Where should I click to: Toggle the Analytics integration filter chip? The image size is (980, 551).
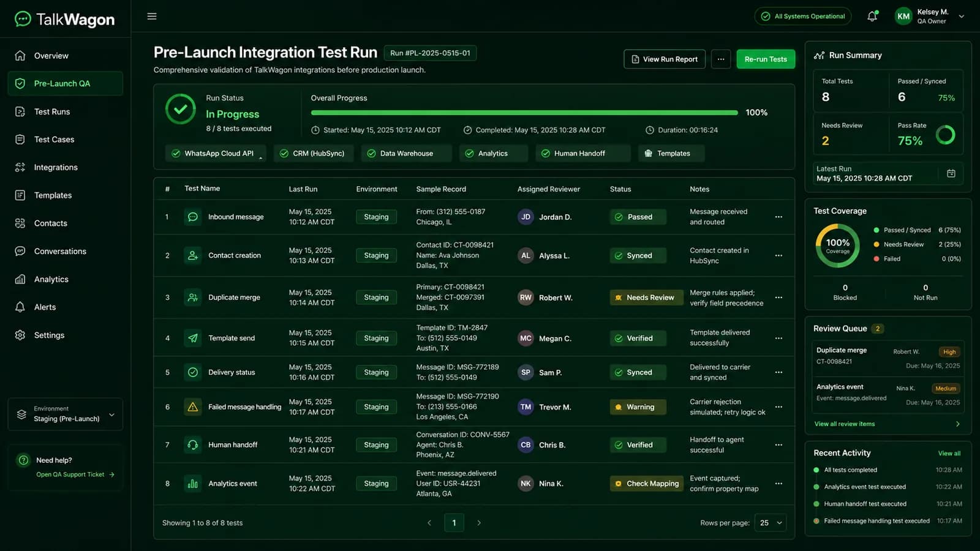tap(493, 154)
